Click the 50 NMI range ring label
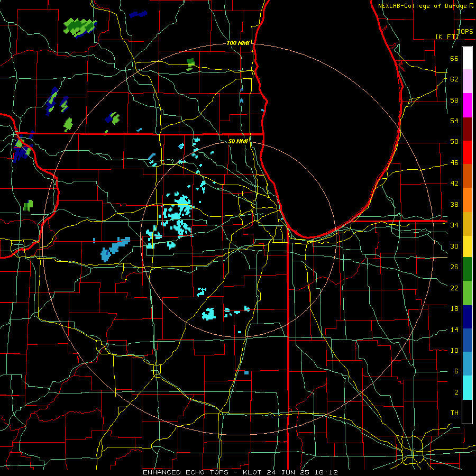Image resolution: width=476 pixels, height=476 pixels. pos(238,141)
